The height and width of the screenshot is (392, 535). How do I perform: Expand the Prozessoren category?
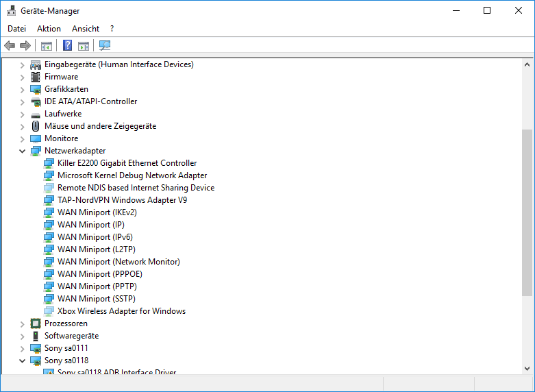click(22, 323)
